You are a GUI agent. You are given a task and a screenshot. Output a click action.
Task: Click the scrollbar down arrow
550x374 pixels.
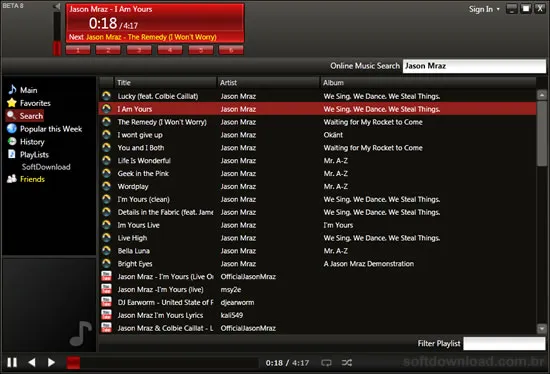click(x=542, y=329)
